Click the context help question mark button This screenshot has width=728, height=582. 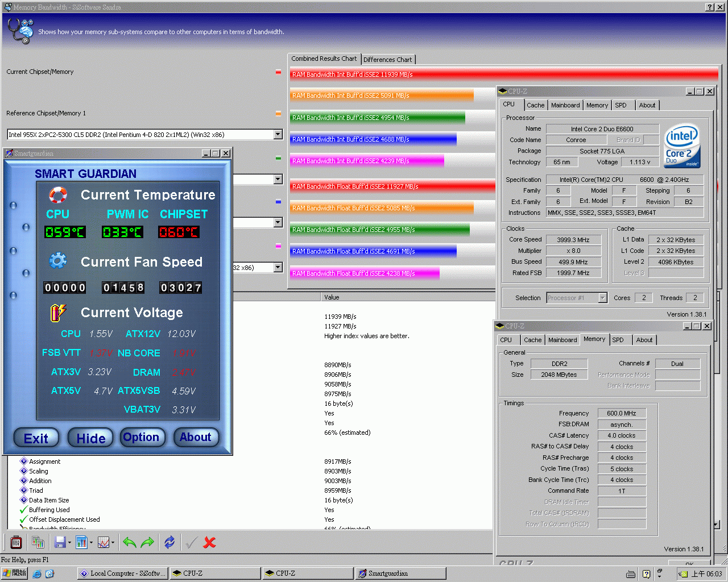pos(710,7)
